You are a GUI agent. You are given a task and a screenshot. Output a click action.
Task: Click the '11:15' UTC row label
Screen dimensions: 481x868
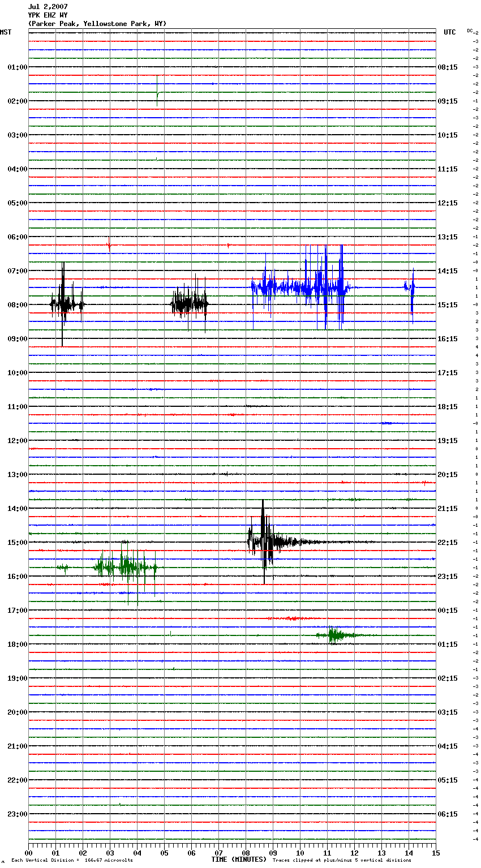point(448,169)
